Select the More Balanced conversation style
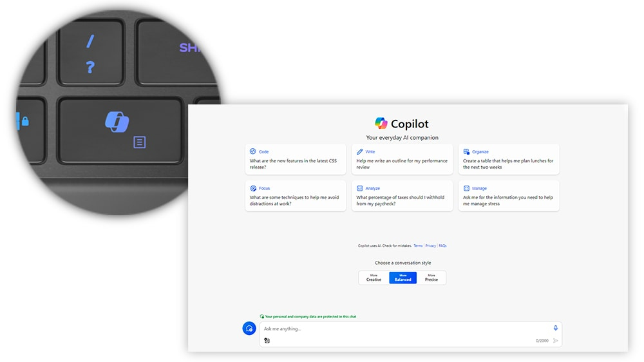Screen dimensions: 644x362 point(403,278)
